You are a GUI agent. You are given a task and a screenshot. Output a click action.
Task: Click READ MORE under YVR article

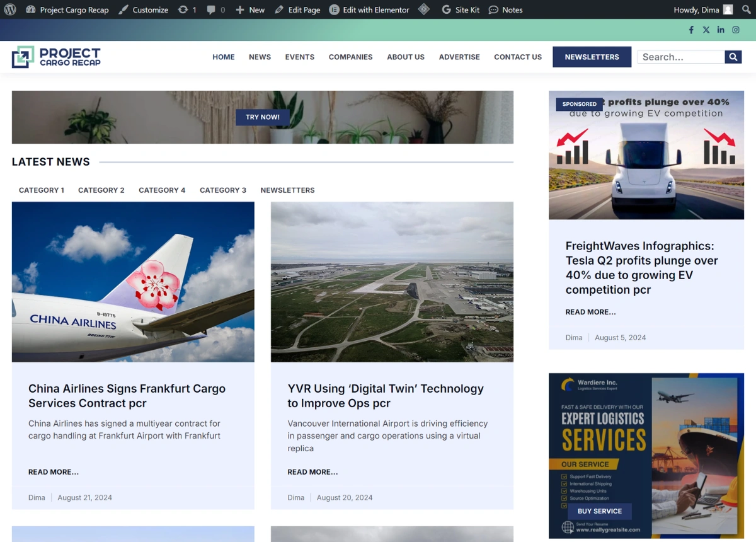coord(312,472)
